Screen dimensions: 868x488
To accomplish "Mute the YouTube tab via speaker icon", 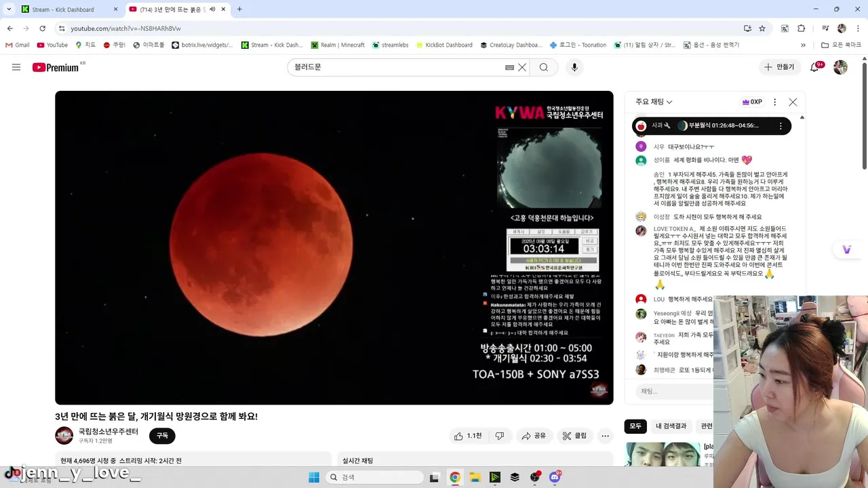I will (212, 9).
